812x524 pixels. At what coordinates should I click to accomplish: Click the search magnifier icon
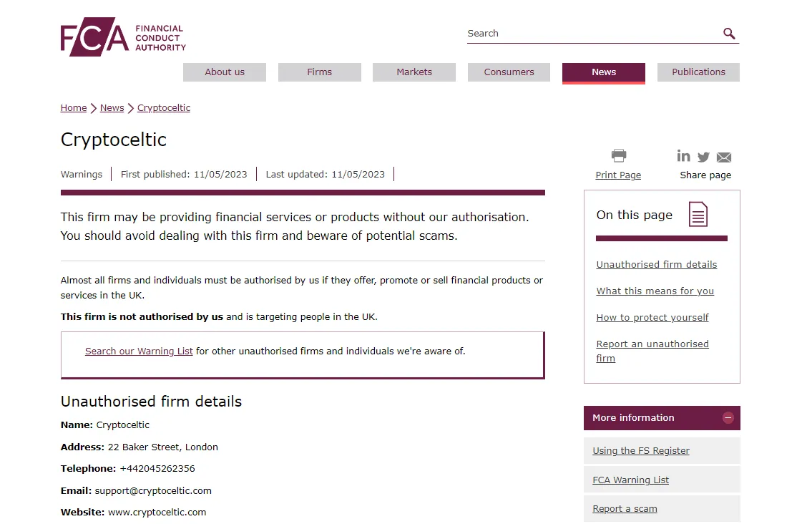point(728,34)
